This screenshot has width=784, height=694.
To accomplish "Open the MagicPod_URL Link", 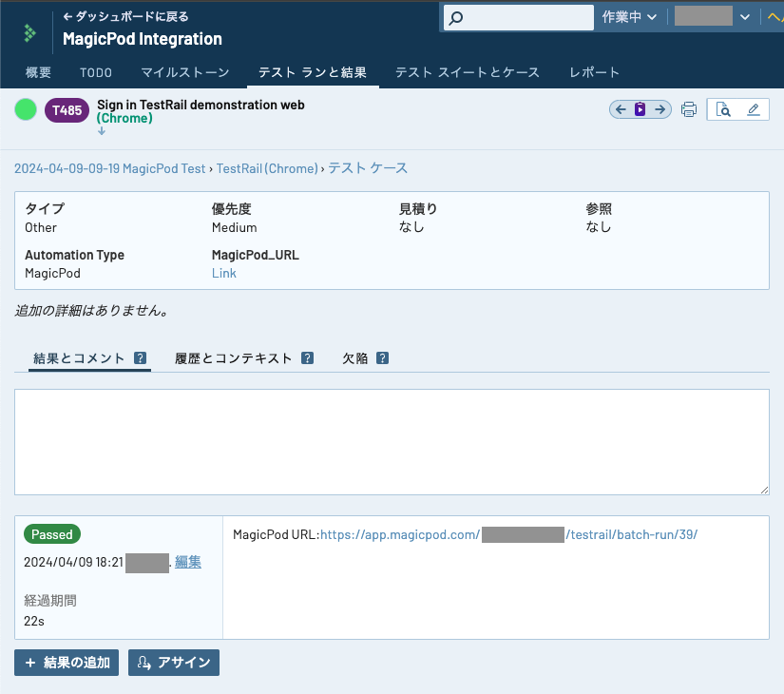I will (224, 273).
